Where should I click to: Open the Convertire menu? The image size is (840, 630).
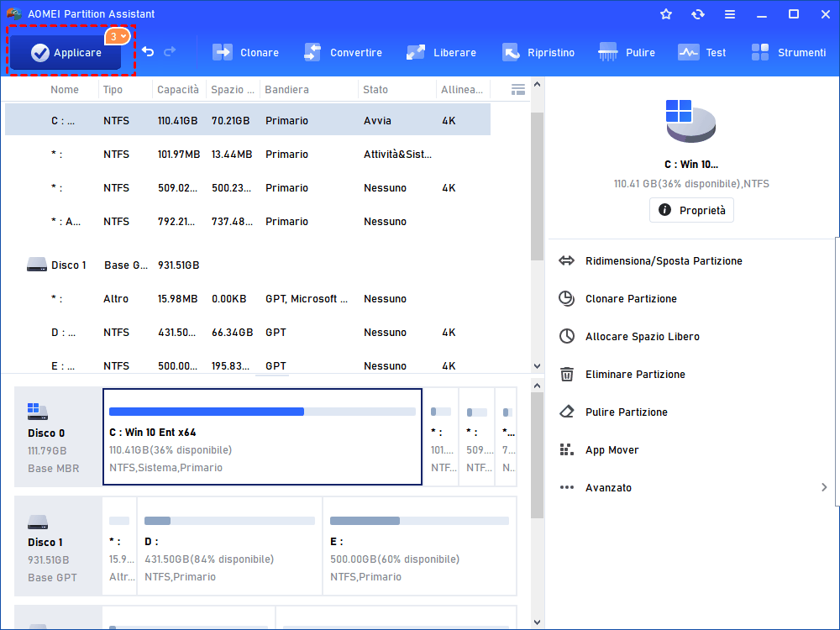point(343,52)
